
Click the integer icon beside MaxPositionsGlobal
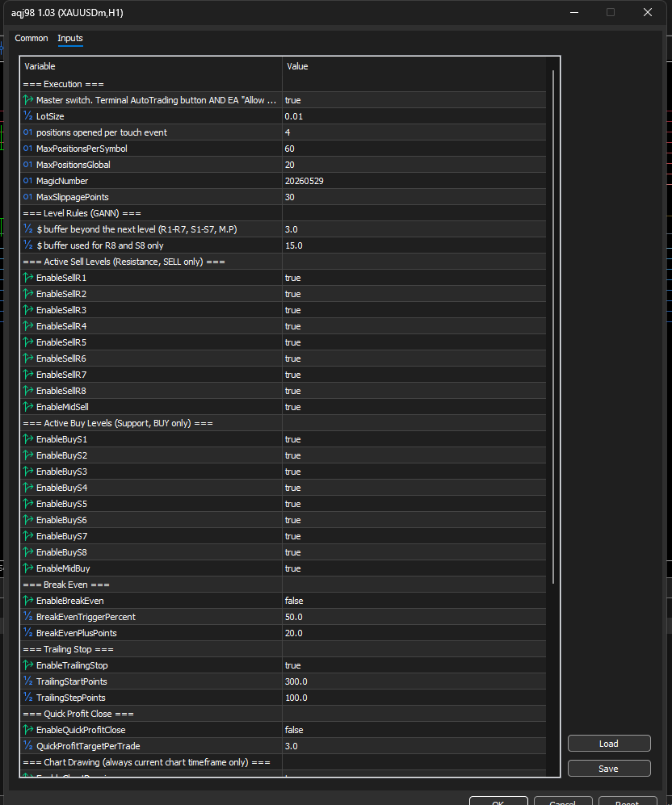point(27,164)
